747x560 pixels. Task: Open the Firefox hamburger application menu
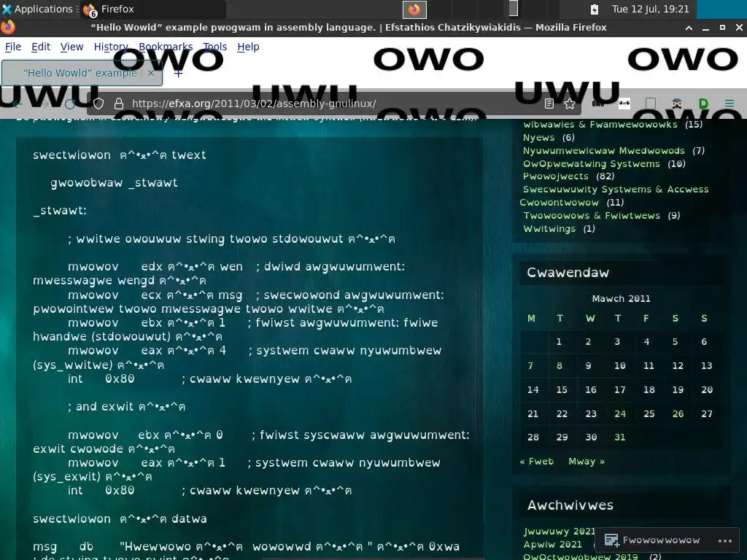729,104
